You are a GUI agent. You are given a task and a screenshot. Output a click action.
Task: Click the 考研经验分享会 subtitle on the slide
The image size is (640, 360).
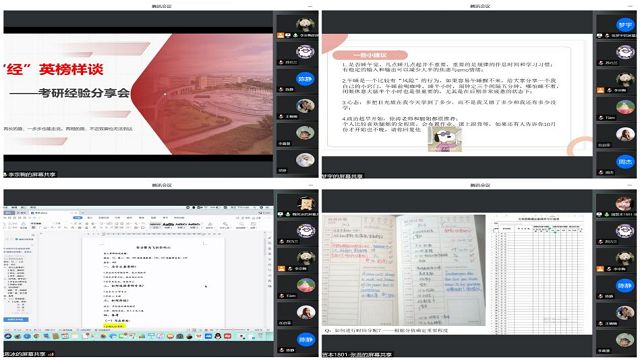pyautogui.click(x=84, y=93)
